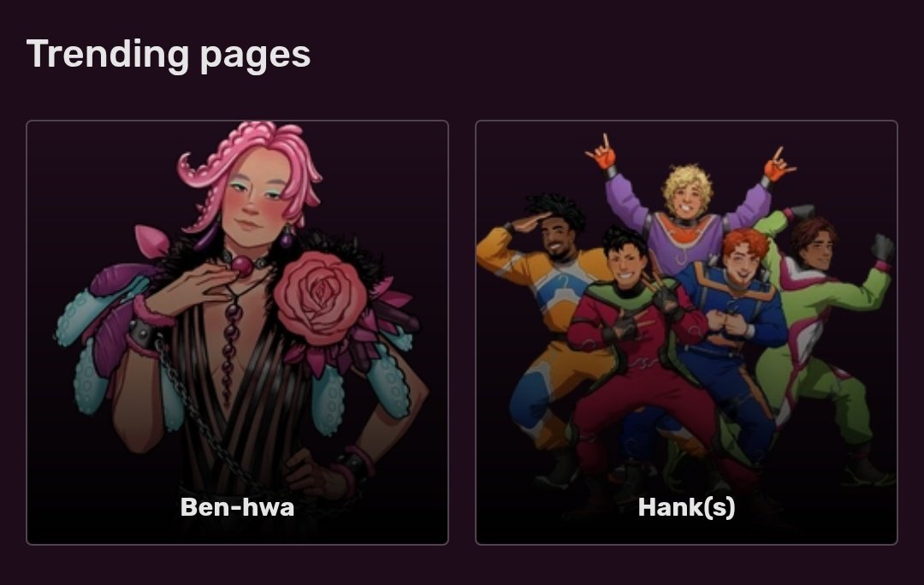This screenshot has height=585, width=924.
Task: Click the pink choker gem on Ben-hwa
Action: click(x=242, y=266)
